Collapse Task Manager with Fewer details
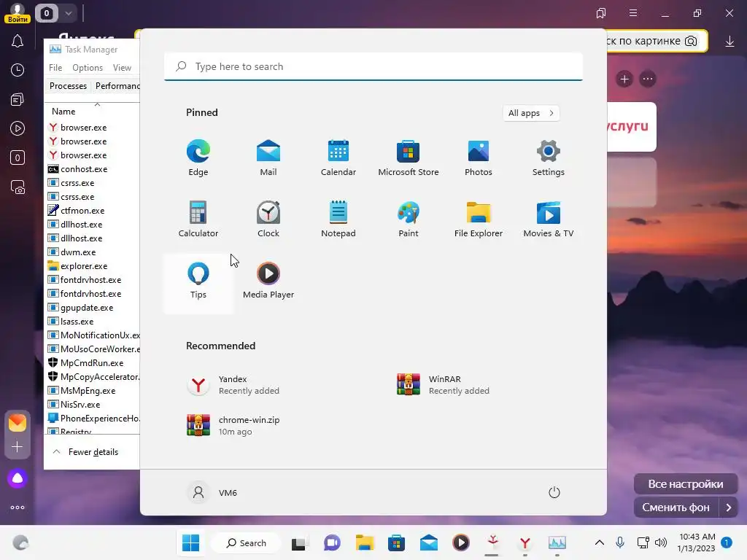Viewport: 747px width, 560px height. [x=86, y=452]
